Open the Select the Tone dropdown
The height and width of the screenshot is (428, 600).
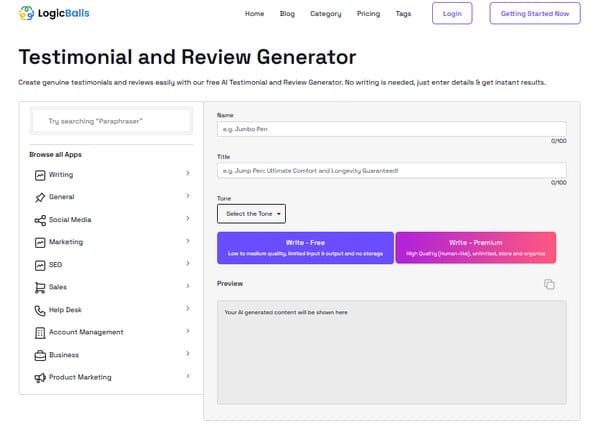[x=251, y=214]
